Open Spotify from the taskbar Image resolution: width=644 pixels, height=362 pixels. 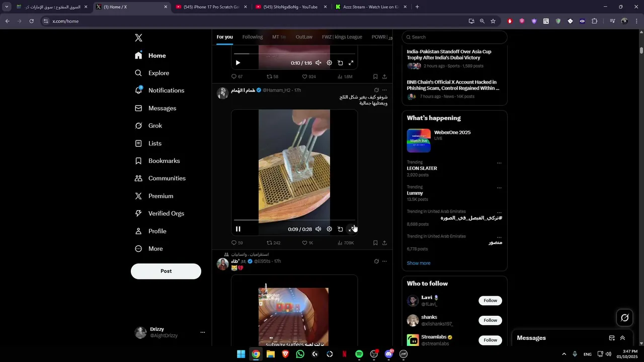coord(359,354)
